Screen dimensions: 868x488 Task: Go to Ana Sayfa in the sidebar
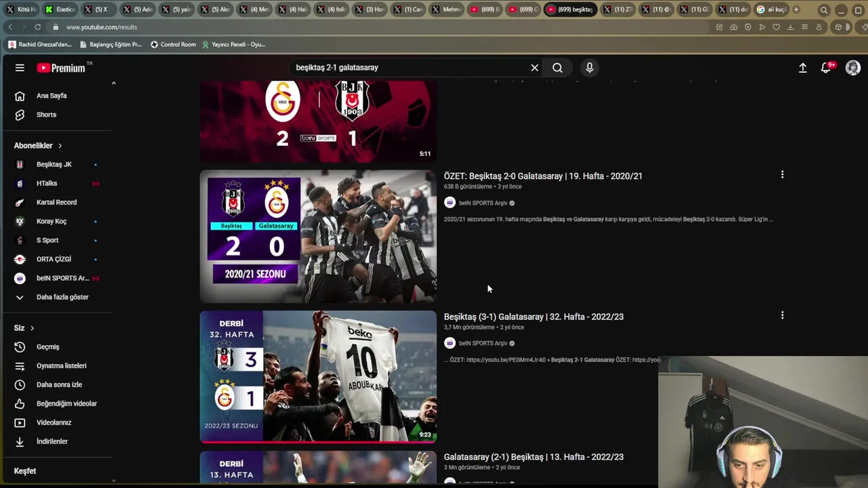click(x=56, y=96)
